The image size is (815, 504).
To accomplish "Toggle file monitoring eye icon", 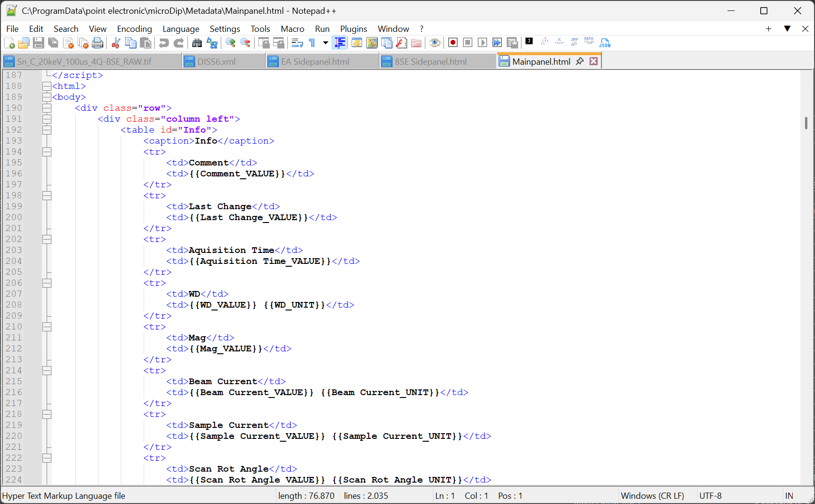I will (434, 43).
